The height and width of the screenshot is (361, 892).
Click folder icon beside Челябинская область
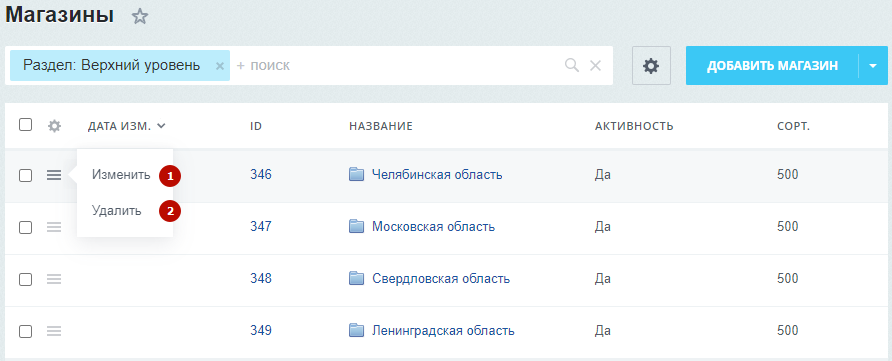point(356,175)
